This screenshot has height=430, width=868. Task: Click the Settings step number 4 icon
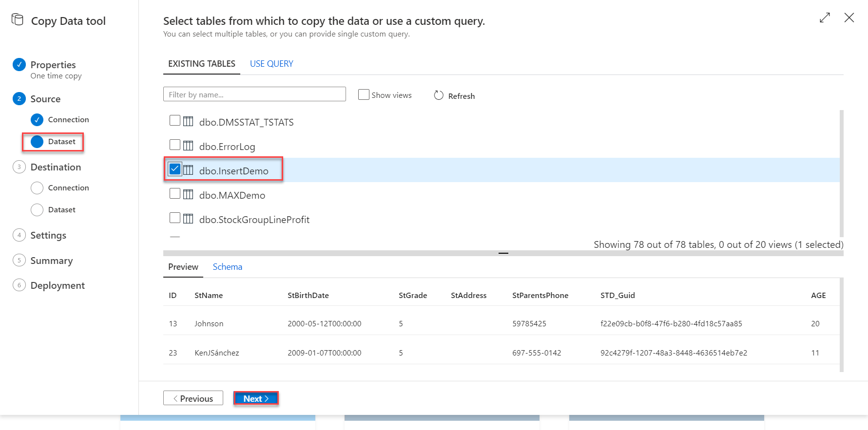tap(19, 235)
